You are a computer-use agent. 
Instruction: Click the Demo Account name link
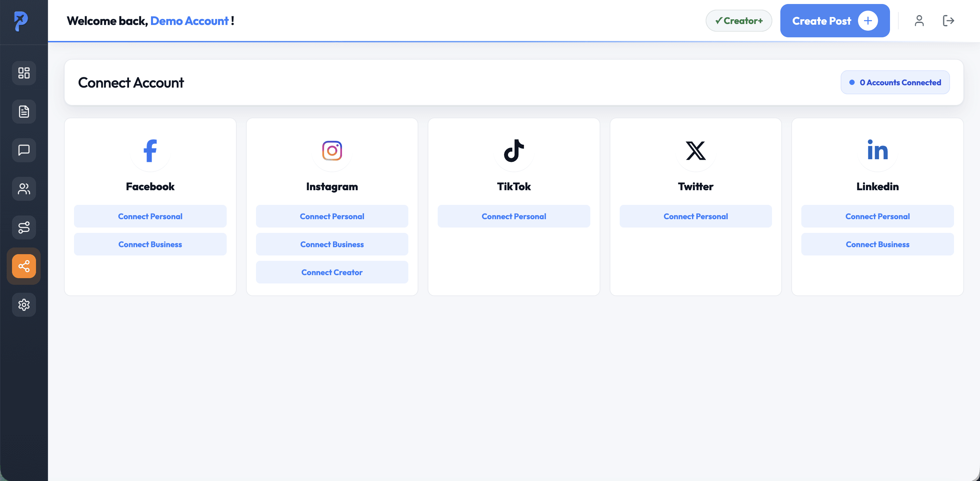[189, 21]
